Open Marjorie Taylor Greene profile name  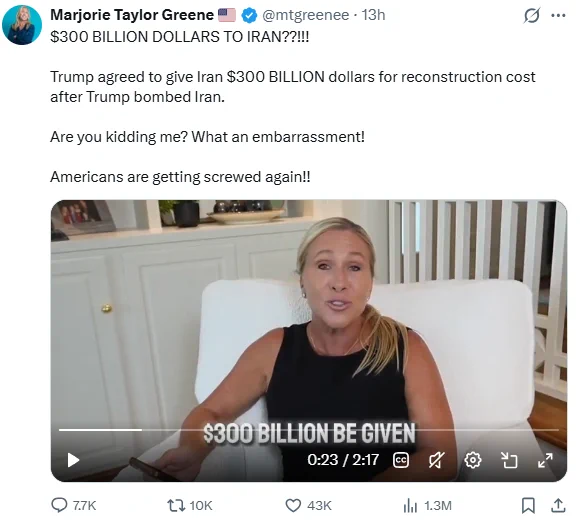pos(132,15)
